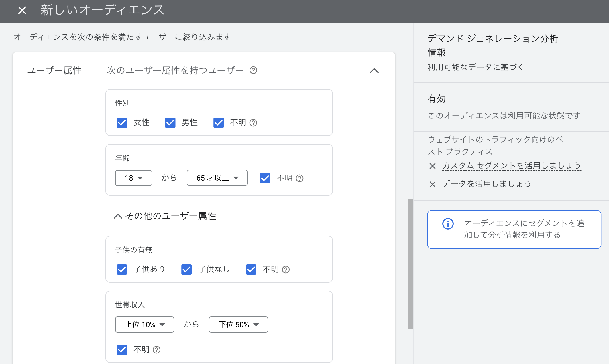Disable the 不明 checkbox in the age section

click(x=265, y=178)
